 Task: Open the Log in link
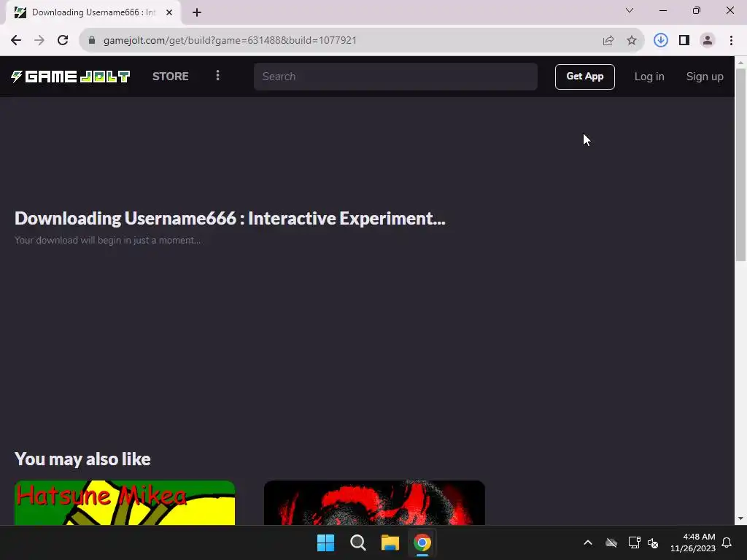pos(649,76)
